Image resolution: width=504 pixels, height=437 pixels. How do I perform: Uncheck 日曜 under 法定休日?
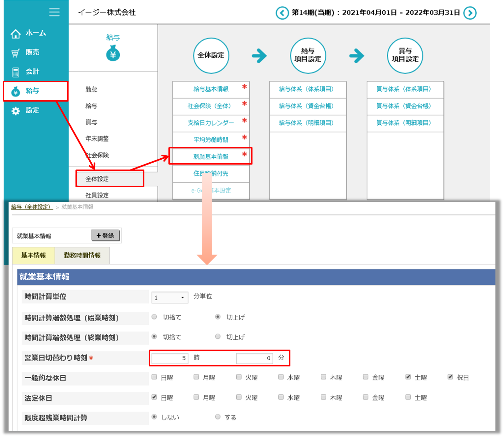[154, 397]
